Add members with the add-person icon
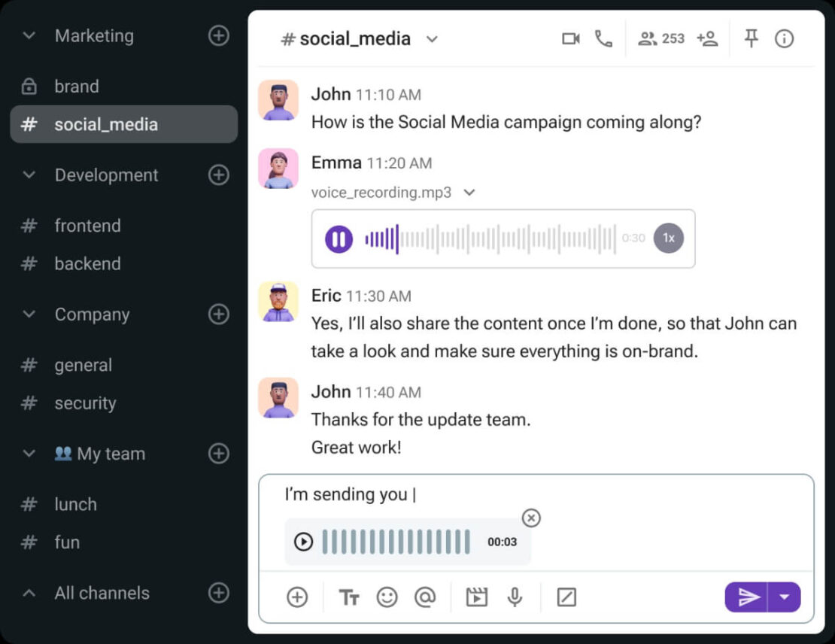Viewport: 835px width, 644px height. (707, 39)
